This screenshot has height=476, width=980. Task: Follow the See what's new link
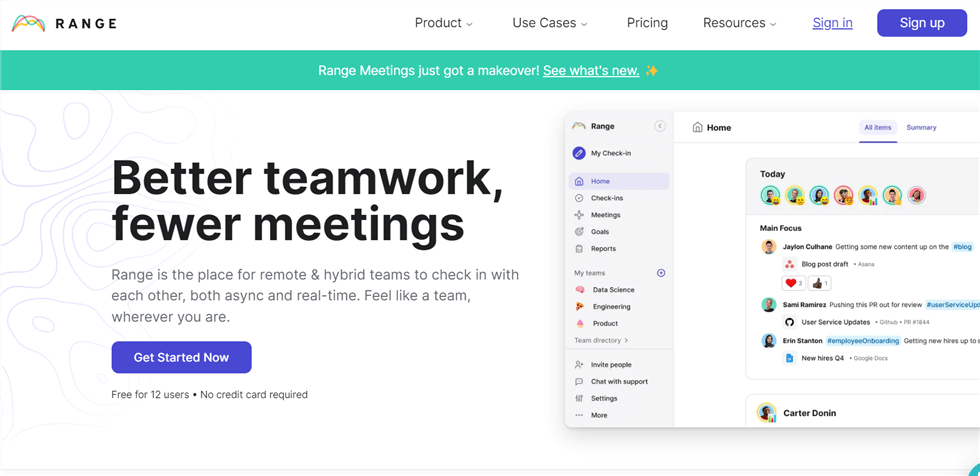click(591, 71)
